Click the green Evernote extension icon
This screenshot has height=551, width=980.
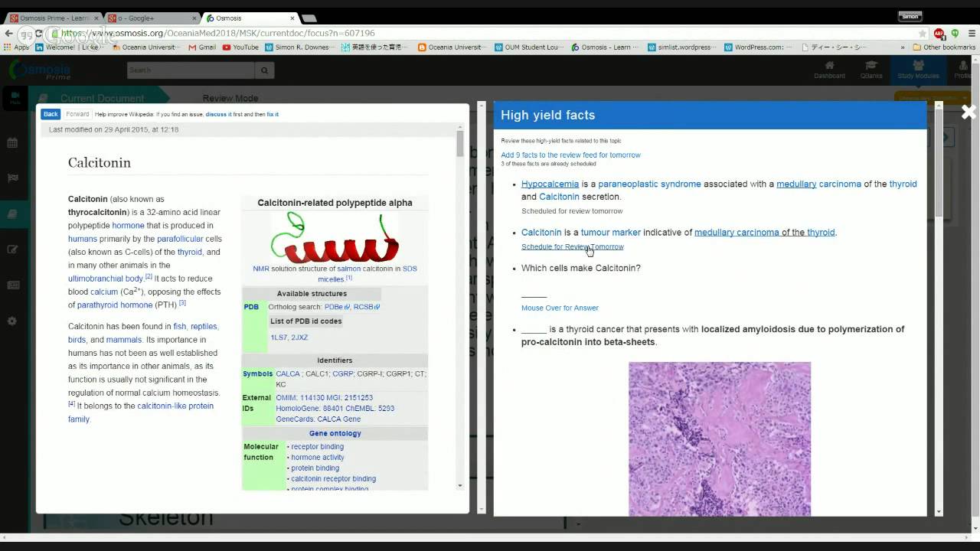955,34
